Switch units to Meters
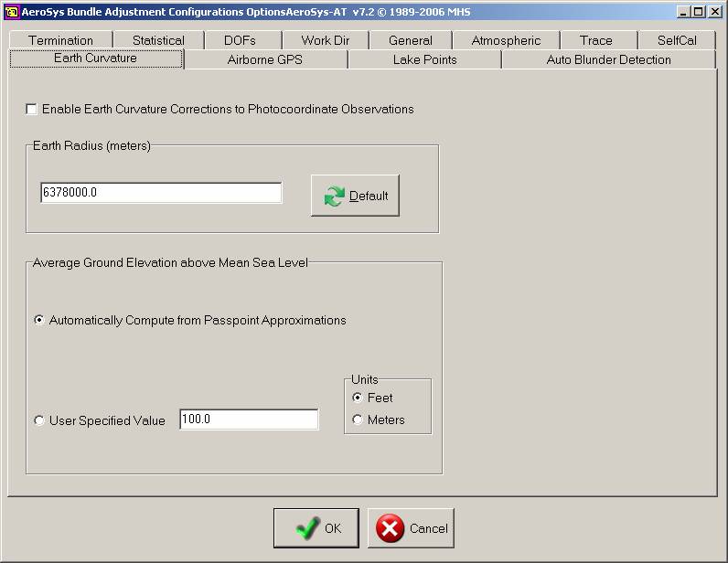 [358, 420]
